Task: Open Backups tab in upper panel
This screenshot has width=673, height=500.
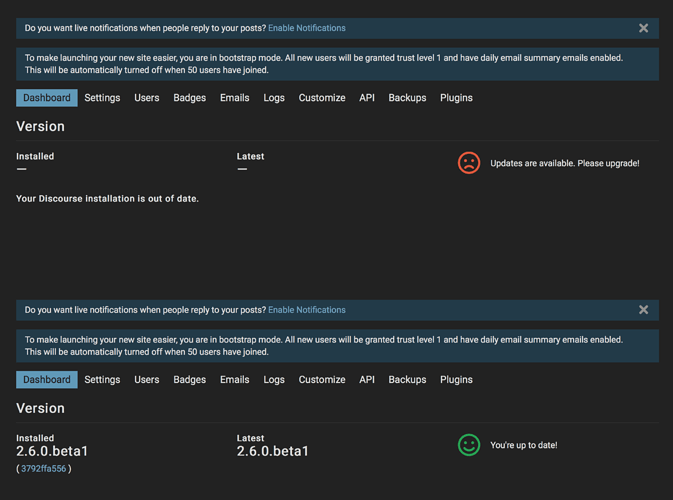Action: coord(407,98)
